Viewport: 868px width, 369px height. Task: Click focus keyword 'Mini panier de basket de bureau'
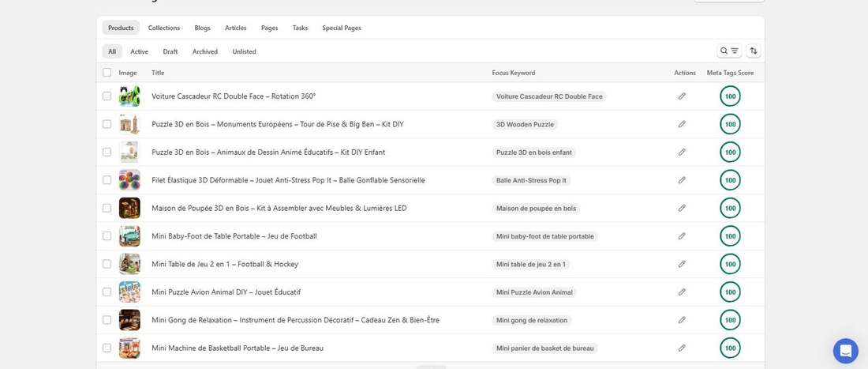point(544,348)
